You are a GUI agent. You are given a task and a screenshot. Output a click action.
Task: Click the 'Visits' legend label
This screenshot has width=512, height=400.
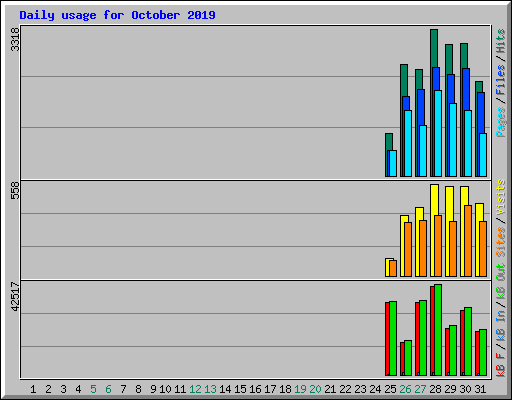click(x=500, y=197)
